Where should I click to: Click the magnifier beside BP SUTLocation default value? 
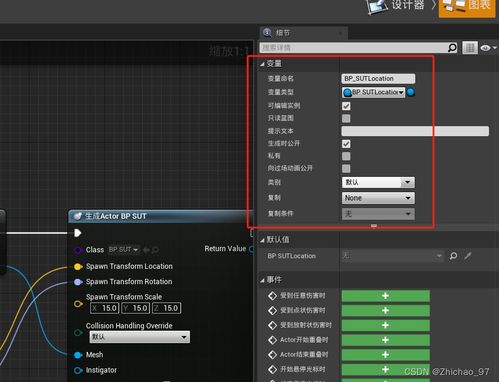[453, 256]
